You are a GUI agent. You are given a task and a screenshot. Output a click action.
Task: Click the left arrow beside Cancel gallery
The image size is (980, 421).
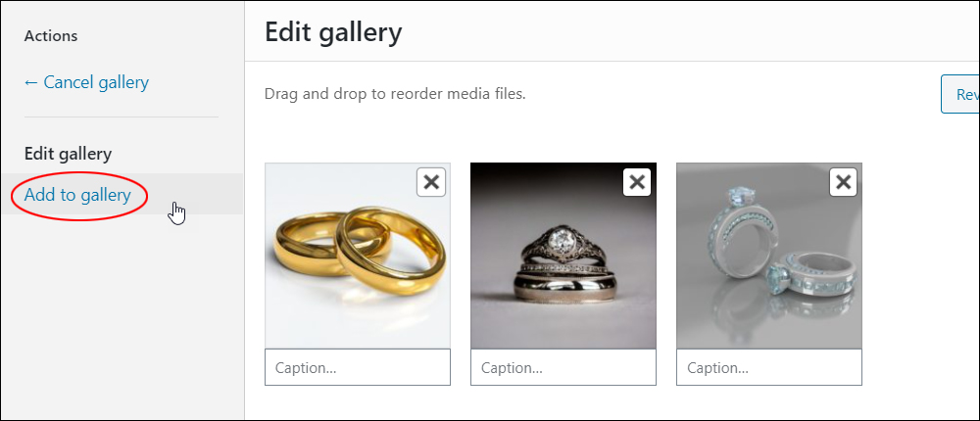[x=31, y=82]
